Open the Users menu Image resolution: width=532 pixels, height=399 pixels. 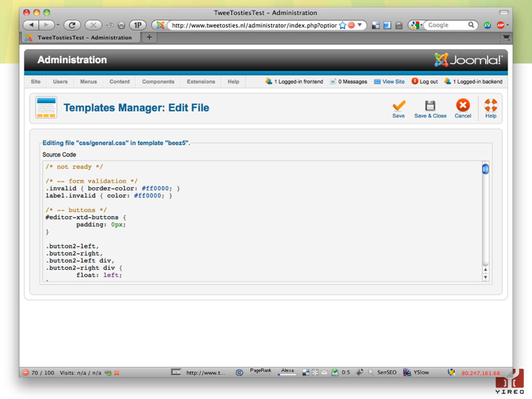coord(60,81)
